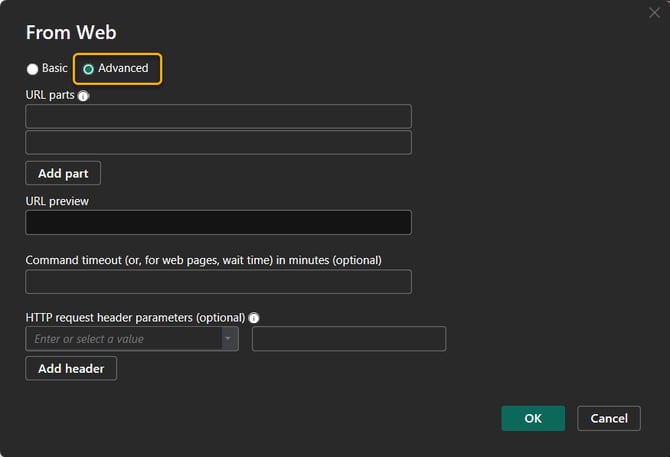Viewport: 670px width, 457px height.
Task: Click the first URL parts text field
Action: tap(218, 117)
